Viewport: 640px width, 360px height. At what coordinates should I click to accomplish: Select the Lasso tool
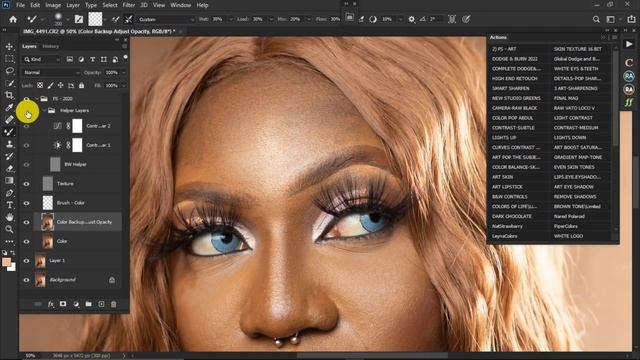[x=9, y=71]
